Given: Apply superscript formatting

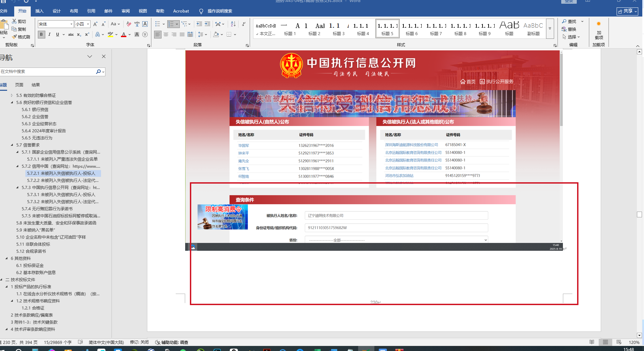Looking at the screenshot, I should pos(87,34).
